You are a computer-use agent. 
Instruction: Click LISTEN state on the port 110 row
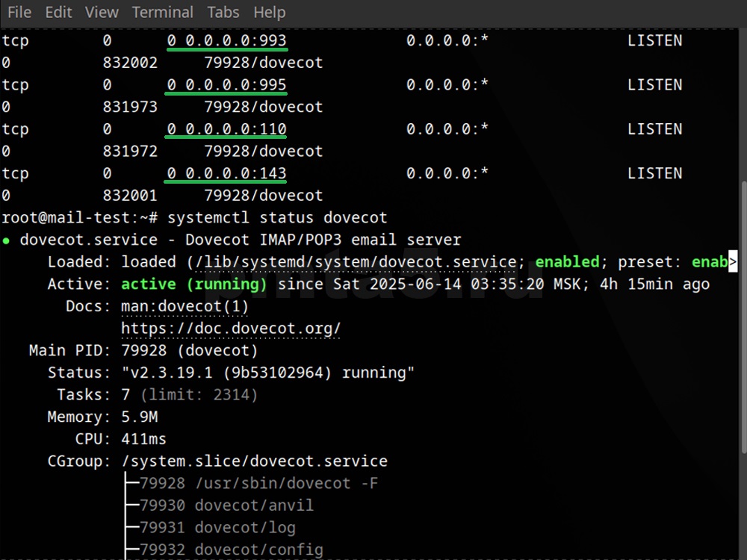coord(654,129)
